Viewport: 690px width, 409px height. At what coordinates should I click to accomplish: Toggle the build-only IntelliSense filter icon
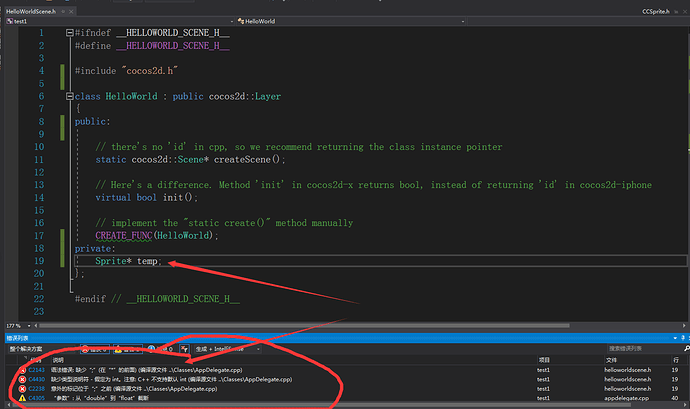tap(184, 349)
